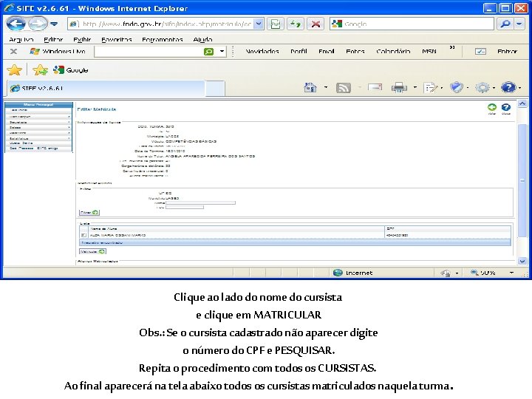Click the vertical scrollbar down arrow
532x399 pixels.
click(x=522, y=261)
